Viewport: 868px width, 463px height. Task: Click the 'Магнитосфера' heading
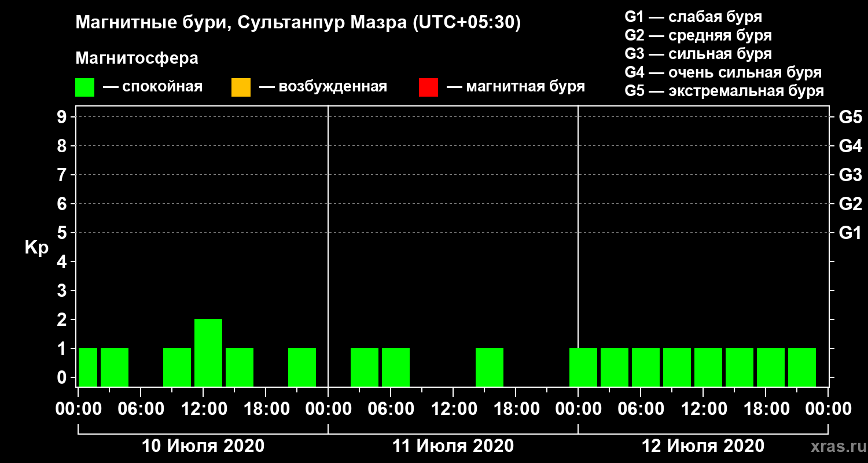pyautogui.click(x=137, y=58)
